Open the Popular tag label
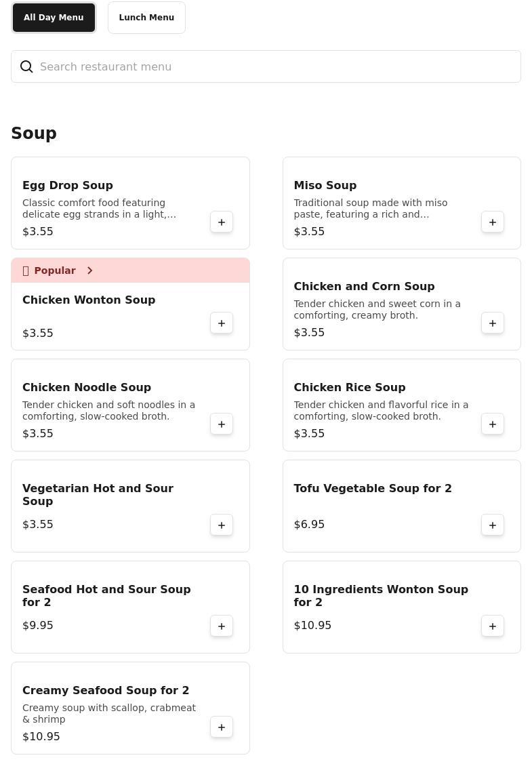Viewport: 532px width, 764px height. (54, 270)
